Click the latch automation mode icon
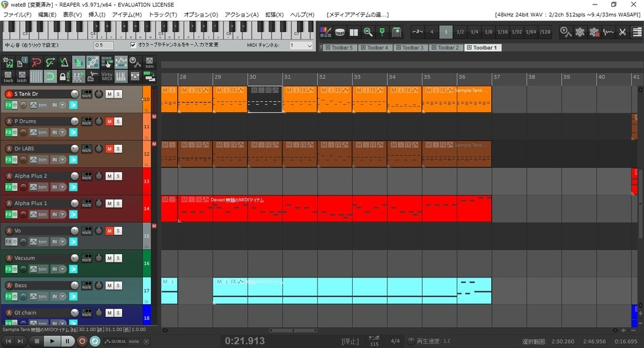 click(22, 76)
